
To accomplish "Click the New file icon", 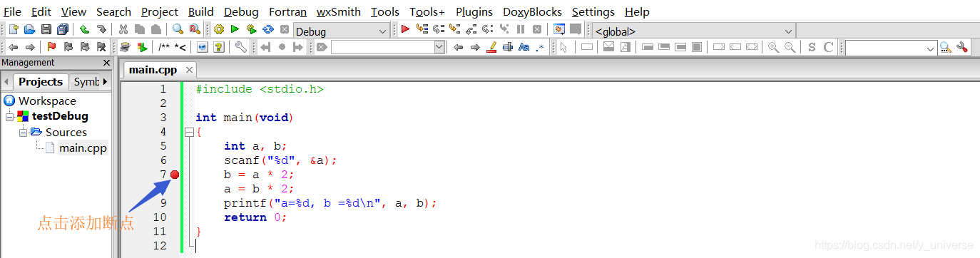I will click(14, 30).
